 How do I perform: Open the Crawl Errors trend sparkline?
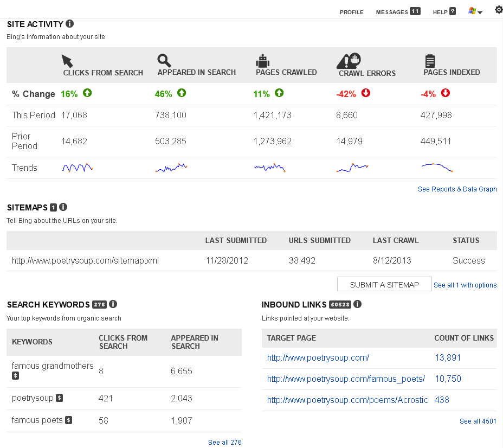(352, 168)
